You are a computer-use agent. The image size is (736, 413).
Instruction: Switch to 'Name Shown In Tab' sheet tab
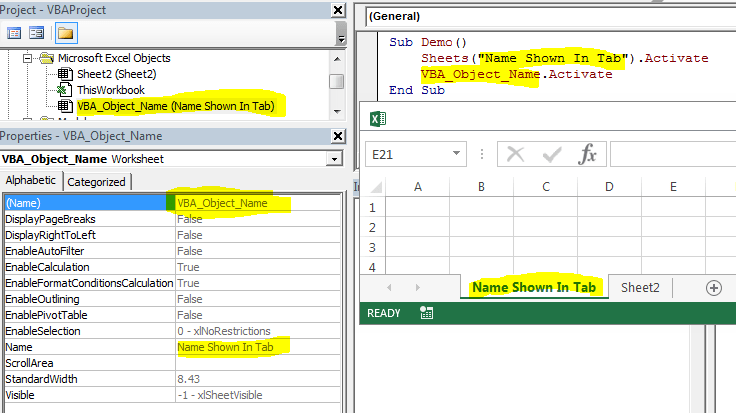point(534,287)
